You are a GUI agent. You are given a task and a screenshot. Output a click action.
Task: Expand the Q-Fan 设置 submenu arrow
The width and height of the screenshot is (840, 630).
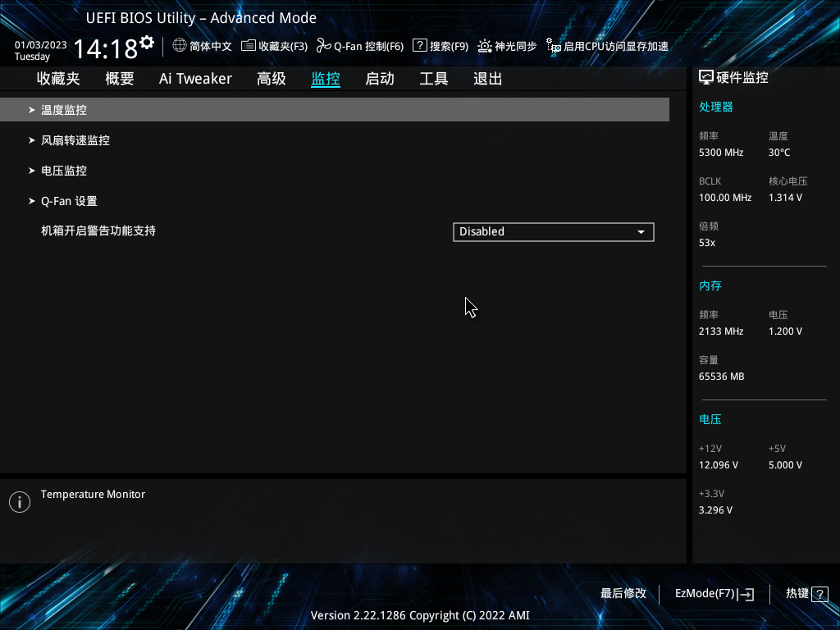click(32, 202)
